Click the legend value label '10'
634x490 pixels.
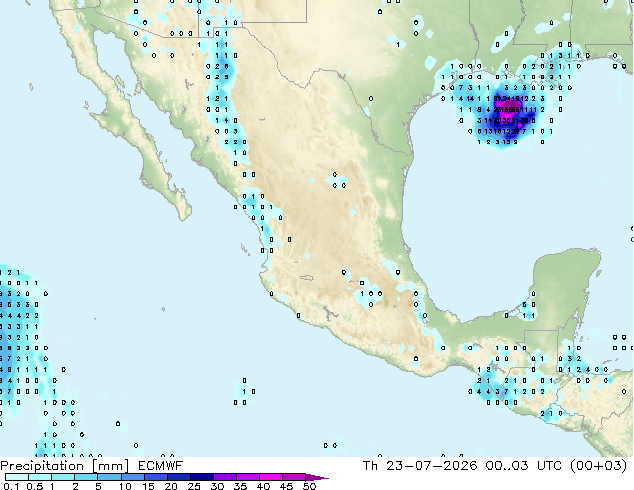click(x=125, y=486)
